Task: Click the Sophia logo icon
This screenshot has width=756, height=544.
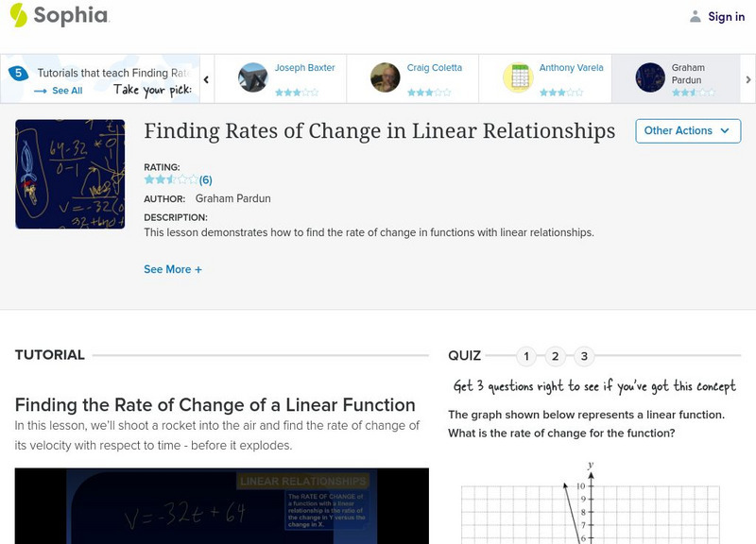Action: tap(18, 15)
